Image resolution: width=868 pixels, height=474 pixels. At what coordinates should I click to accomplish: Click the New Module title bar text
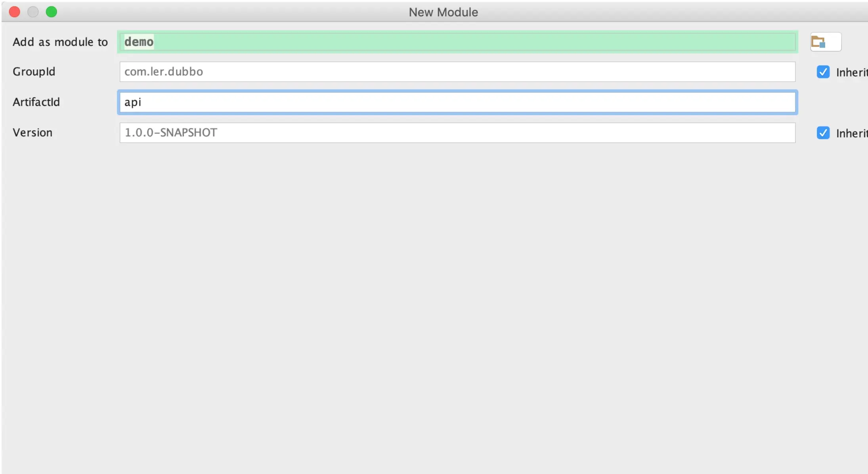(443, 12)
